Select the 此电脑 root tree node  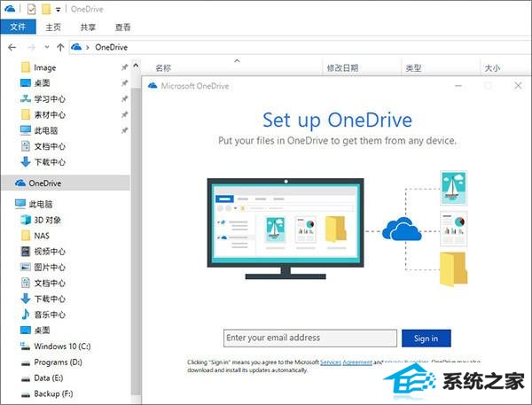click(41, 204)
